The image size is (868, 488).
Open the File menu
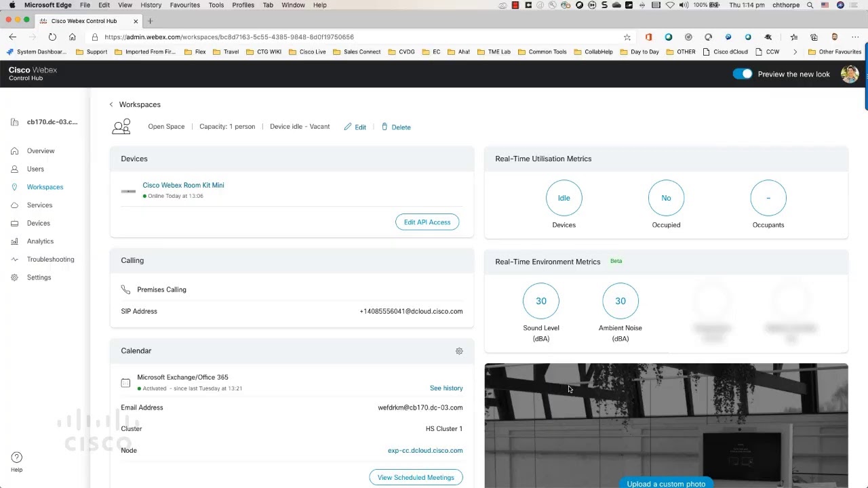point(85,5)
